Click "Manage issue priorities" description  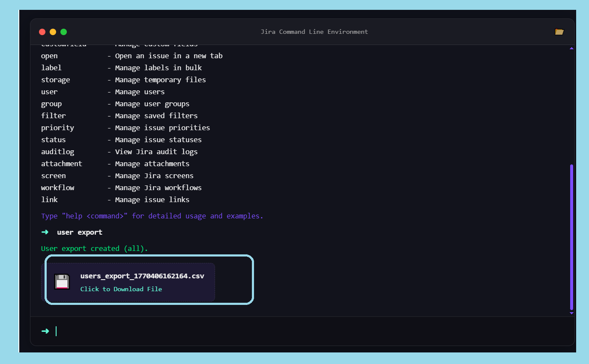[x=163, y=128]
